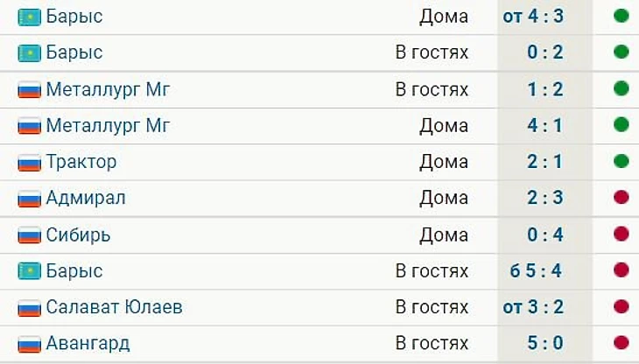639x364 pixels.
Task: Open match score 5:0 against Авангард
Action: [x=545, y=343]
